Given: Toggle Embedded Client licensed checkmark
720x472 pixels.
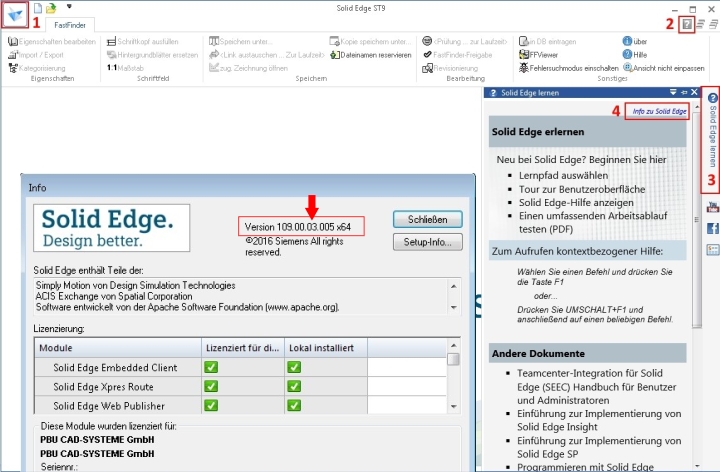Looking at the screenshot, I should [x=211, y=367].
